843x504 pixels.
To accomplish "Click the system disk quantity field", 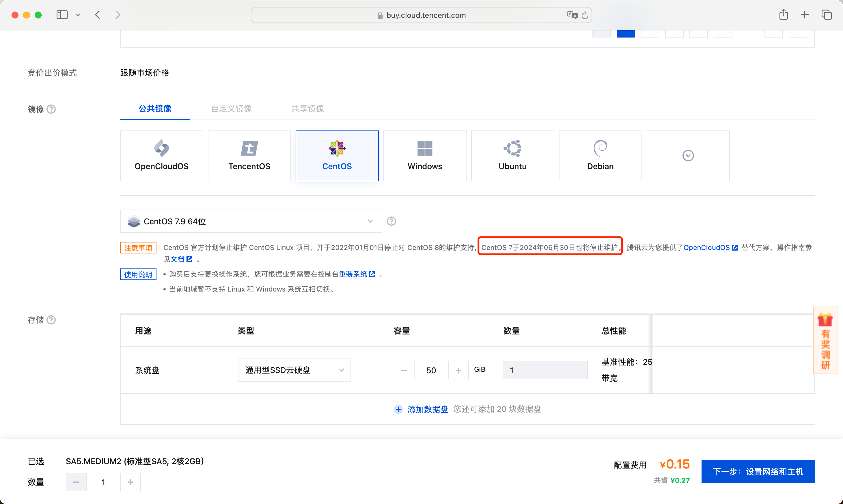I will (x=545, y=370).
